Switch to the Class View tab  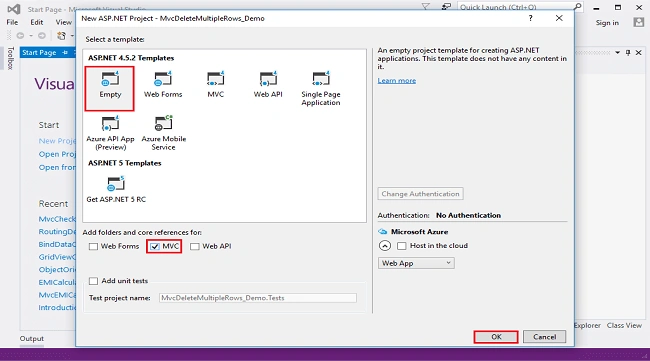pos(624,325)
